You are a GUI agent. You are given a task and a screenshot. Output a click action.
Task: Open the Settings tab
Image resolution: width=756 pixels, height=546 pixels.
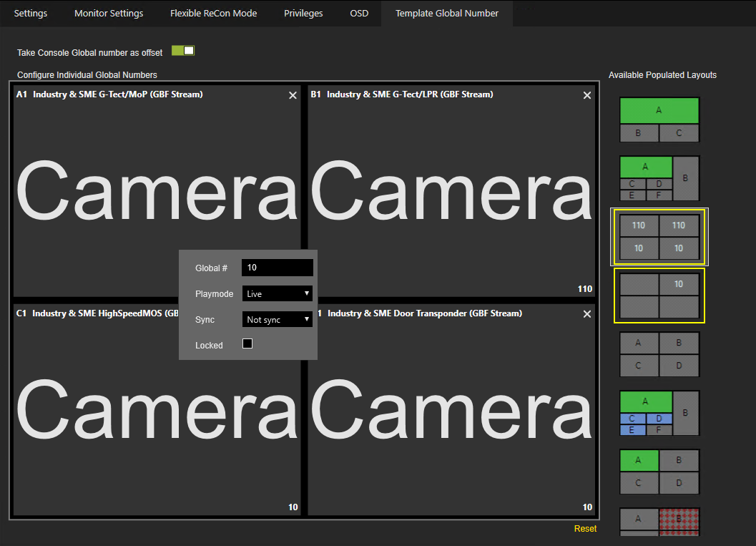(31, 13)
